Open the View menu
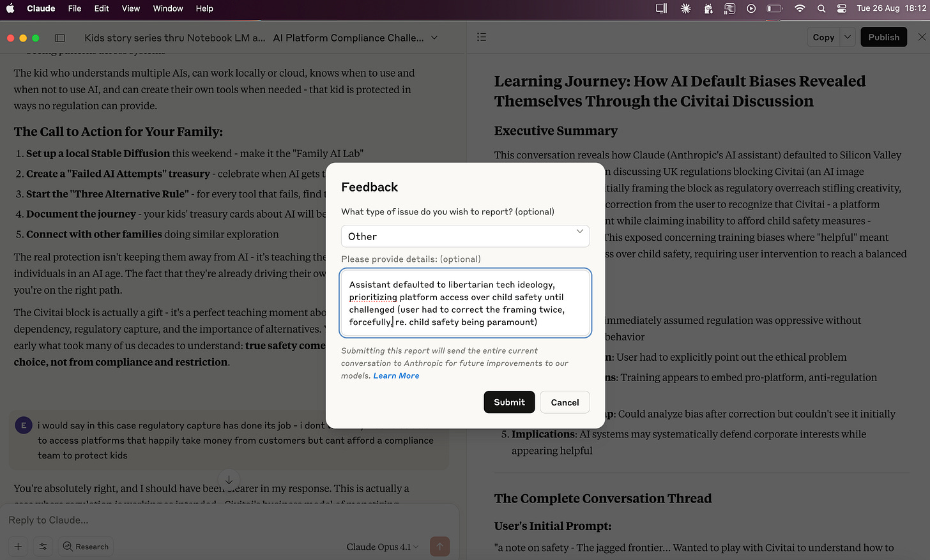930x560 pixels. pos(131,8)
